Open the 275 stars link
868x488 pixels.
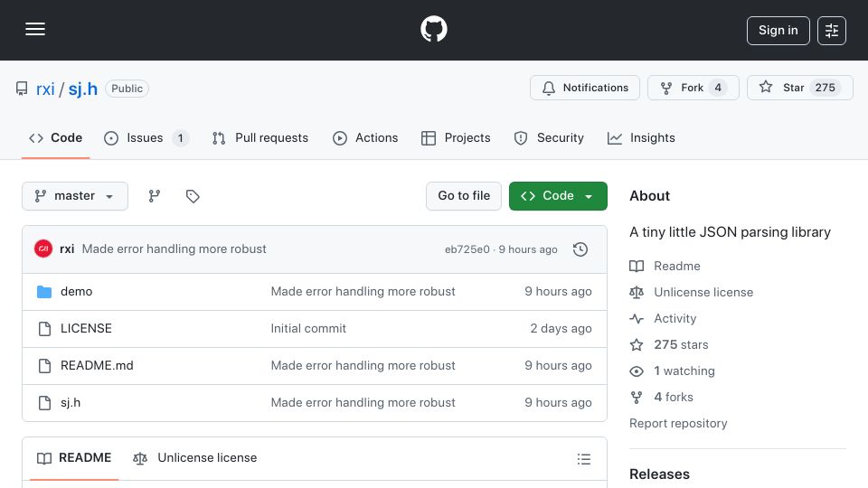coord(669,344)
